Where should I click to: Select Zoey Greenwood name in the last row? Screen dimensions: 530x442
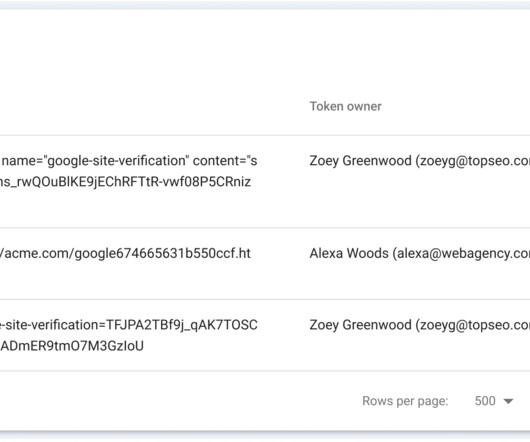click(360, 325)
